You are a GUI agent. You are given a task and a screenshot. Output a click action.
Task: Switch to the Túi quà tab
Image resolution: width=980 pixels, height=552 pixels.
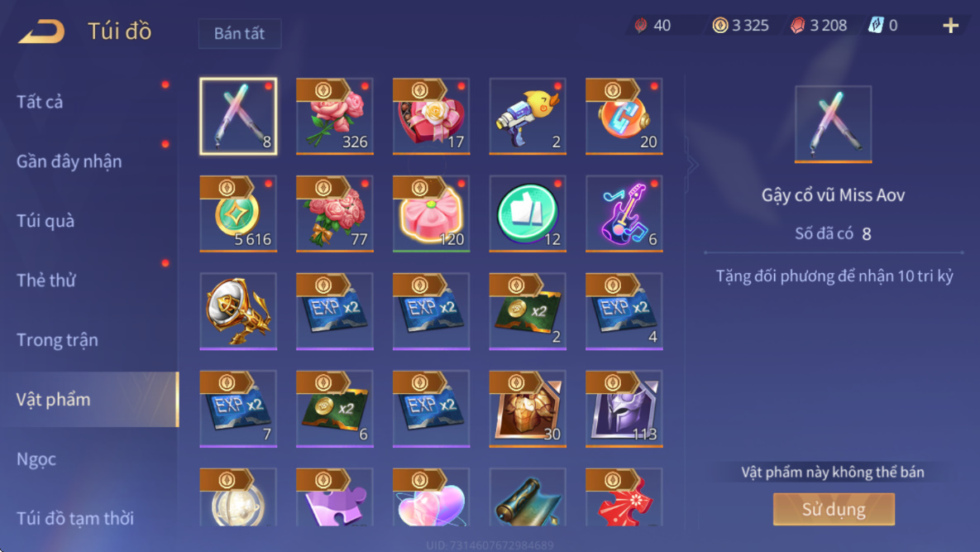pyautogui.click(x=45, y=221)
